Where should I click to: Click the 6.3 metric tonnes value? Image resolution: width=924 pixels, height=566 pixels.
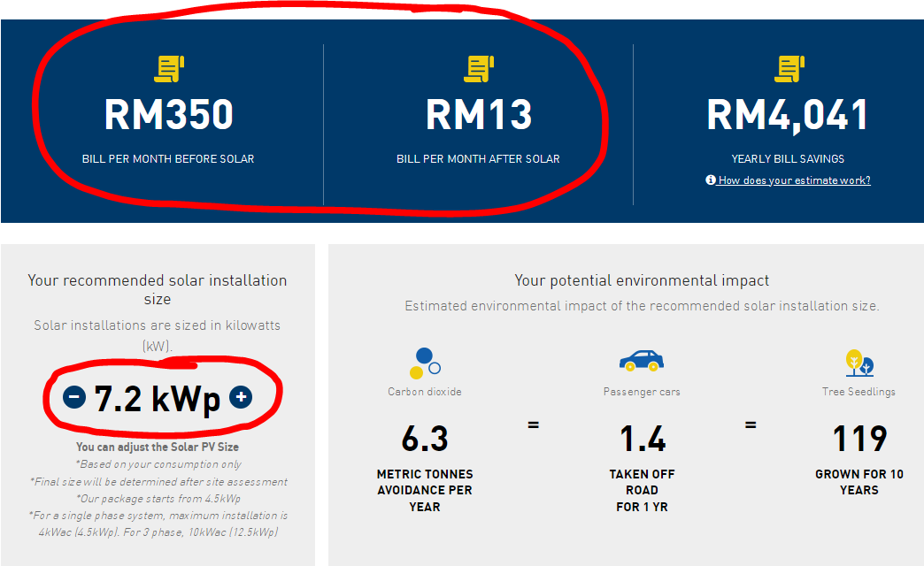(x=425, y=439)
